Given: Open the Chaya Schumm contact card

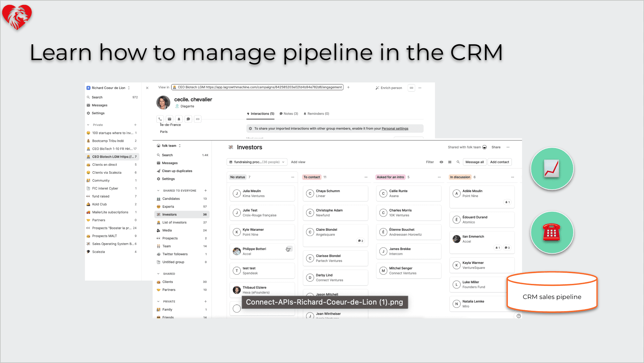Looking at the screenshot, I should point(335,193).
